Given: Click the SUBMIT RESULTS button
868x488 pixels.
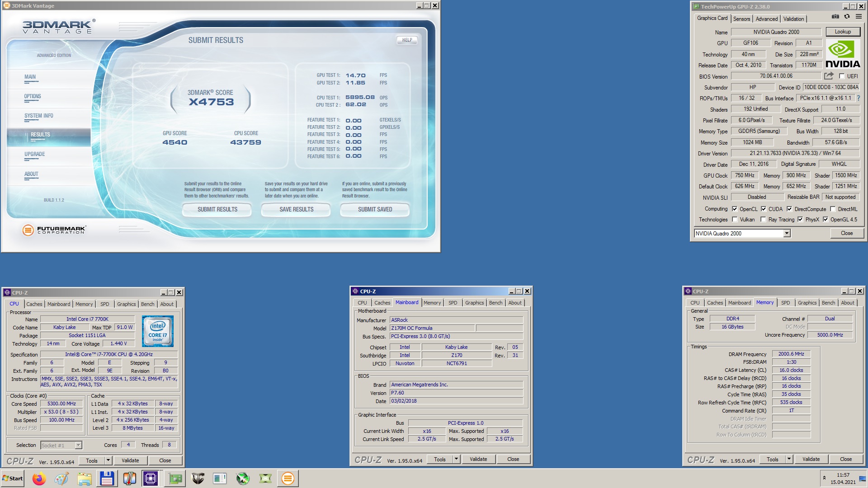Looking at the screenshot, I should point(217,210).
